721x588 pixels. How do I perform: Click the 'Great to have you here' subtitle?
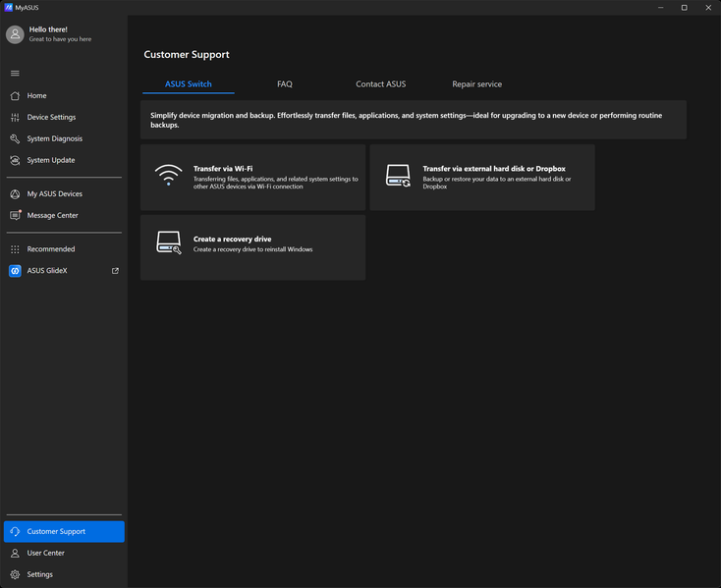60,39
